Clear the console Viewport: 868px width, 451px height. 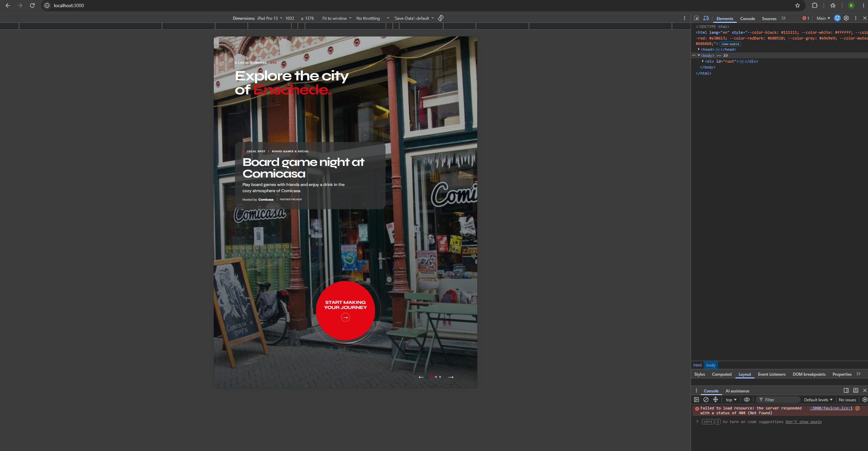[706, 400]
